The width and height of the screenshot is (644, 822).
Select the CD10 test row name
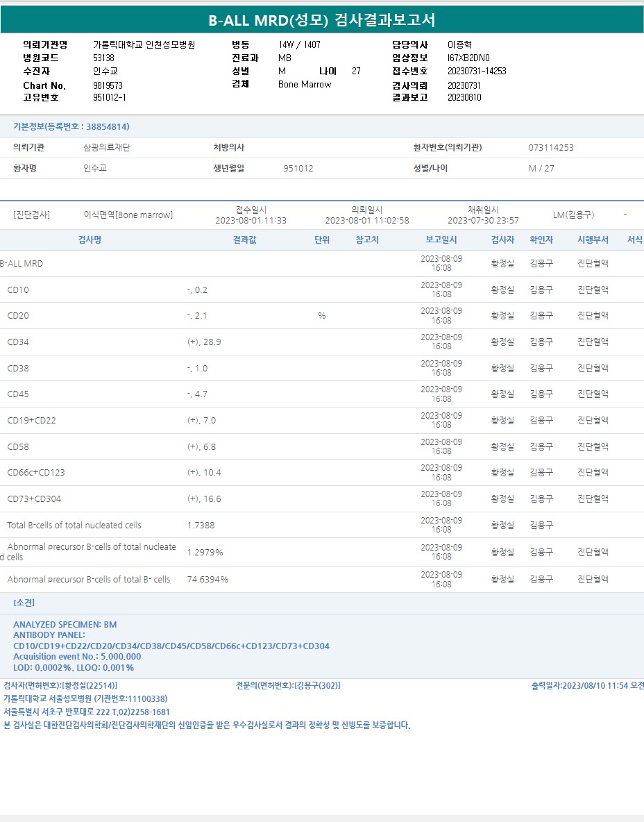(19, 290)
